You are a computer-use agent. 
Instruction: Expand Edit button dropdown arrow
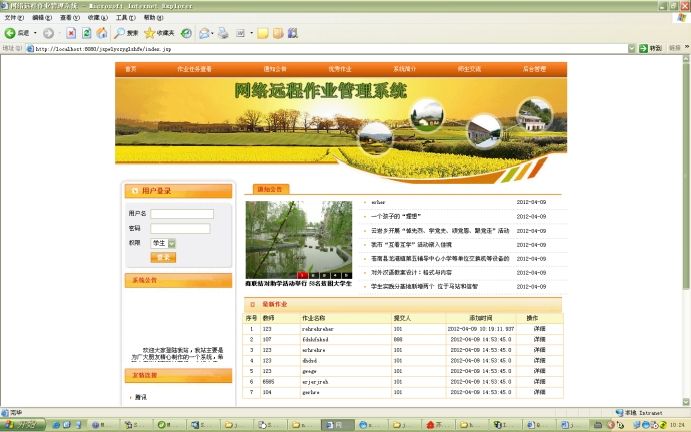(251, 33)
